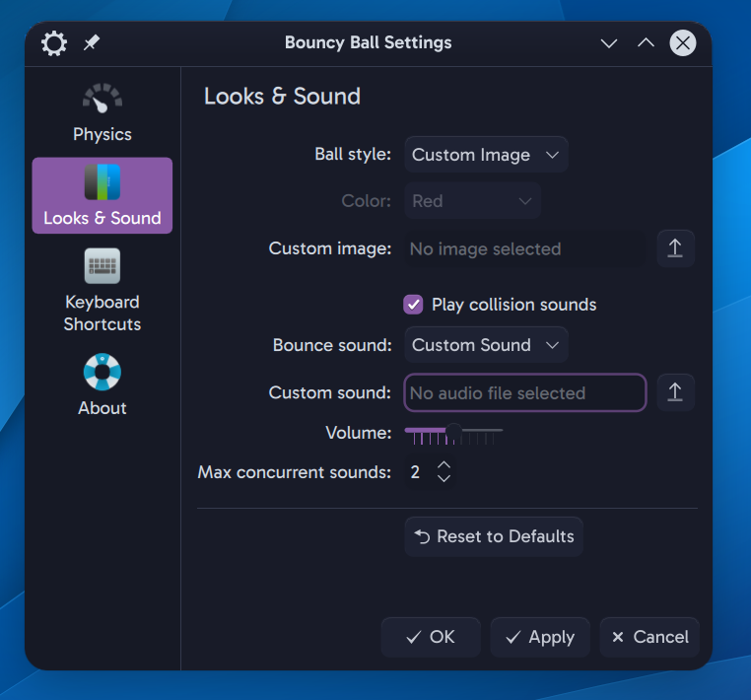Screen dimensions: 751x700
Task: Expand the Ball style dropdown
Action: click(x=486, y=155)
